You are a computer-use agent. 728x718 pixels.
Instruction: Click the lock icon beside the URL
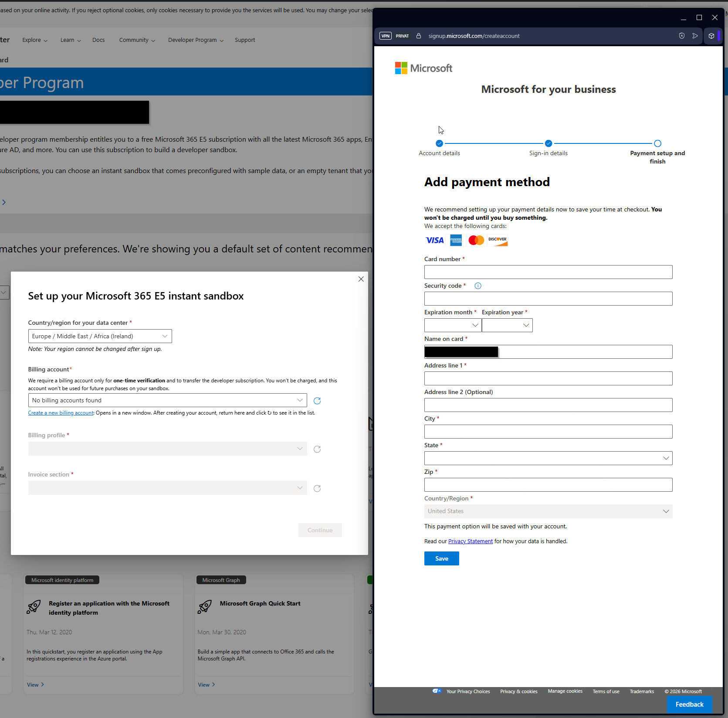click(419, 36)
